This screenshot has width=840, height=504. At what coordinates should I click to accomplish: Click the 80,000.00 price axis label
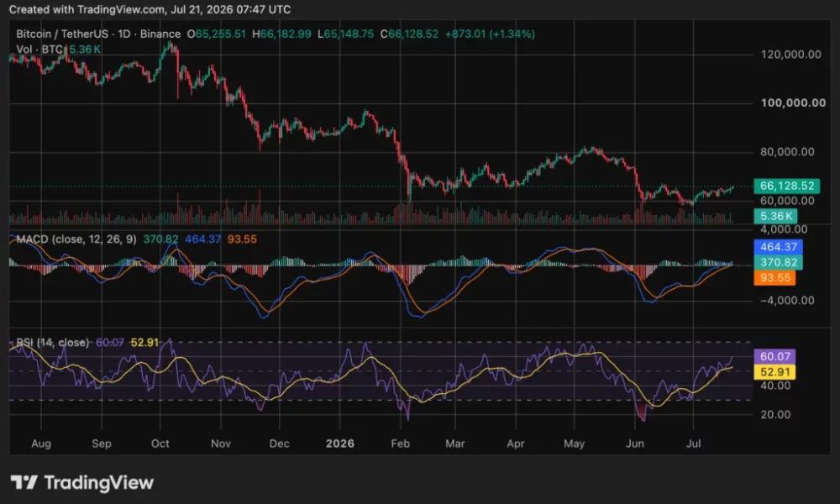point(787,151)
